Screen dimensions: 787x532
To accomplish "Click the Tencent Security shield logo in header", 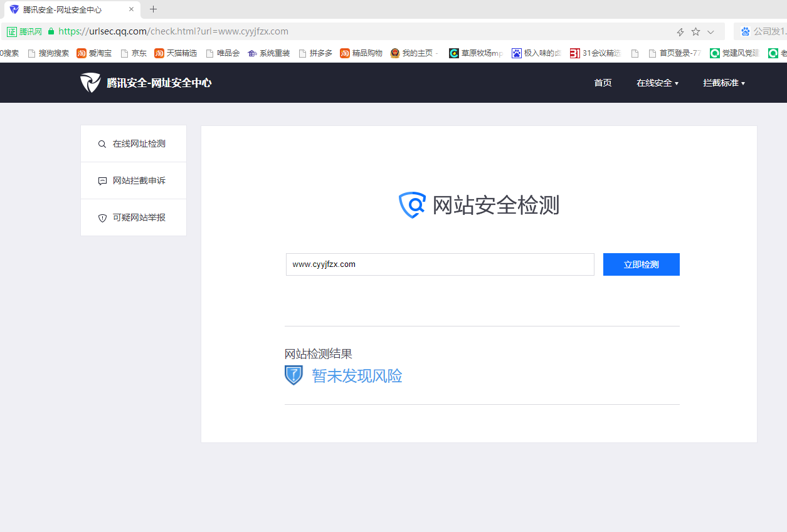I will [x=90, y=83].
